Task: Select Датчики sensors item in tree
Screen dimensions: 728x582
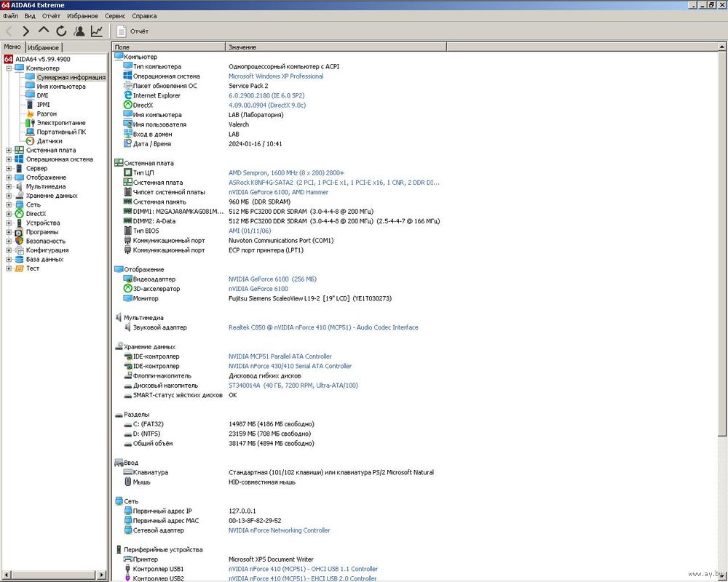Action: point(49,141)
